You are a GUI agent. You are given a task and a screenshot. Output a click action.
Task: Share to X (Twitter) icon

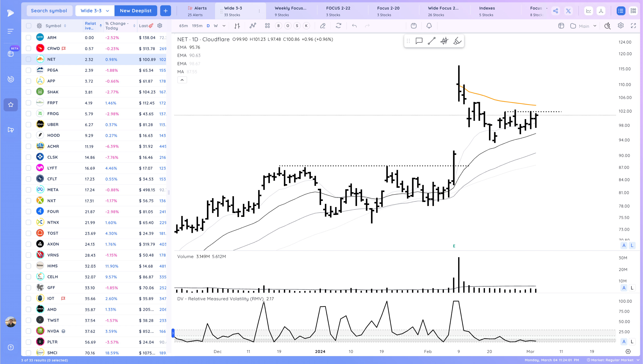click(568, 11)
